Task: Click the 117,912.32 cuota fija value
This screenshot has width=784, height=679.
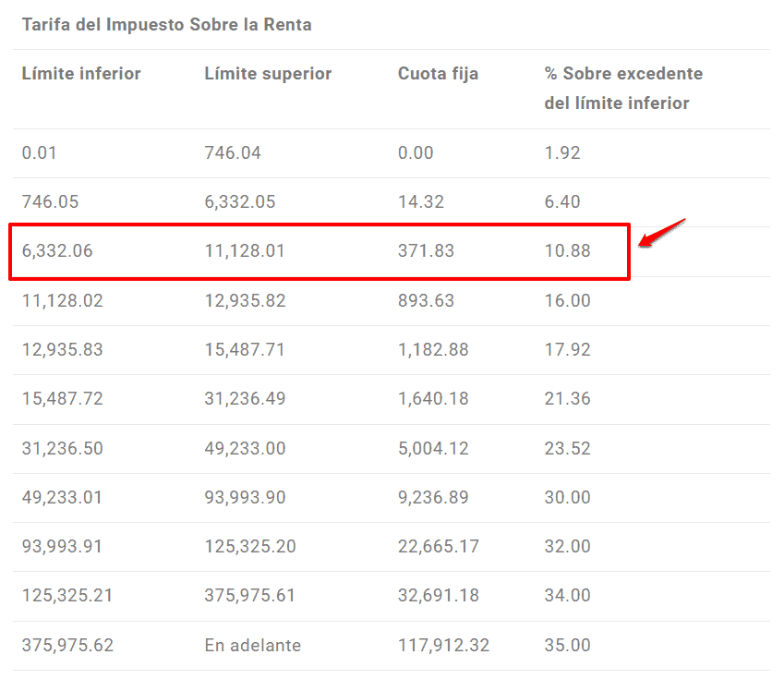Action: (443, 645)
